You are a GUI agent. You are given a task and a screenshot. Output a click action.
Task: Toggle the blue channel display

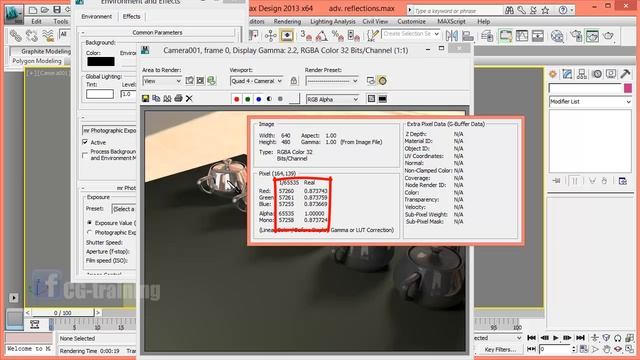(x=258, y=99)
